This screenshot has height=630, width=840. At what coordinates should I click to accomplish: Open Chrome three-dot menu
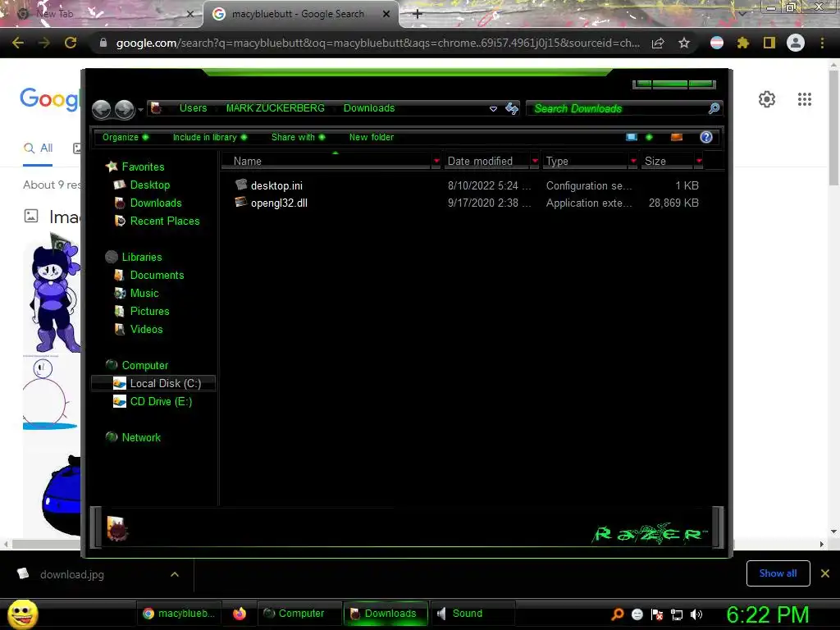tap(822, 43)
